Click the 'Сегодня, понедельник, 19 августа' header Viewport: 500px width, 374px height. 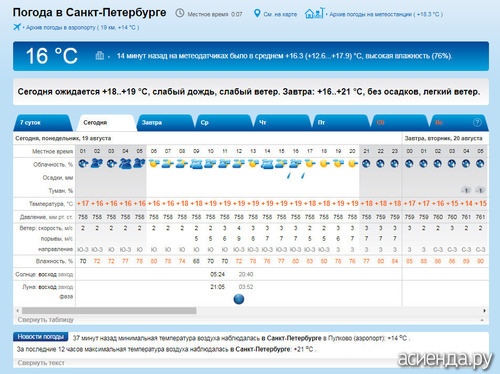point(63,138)
